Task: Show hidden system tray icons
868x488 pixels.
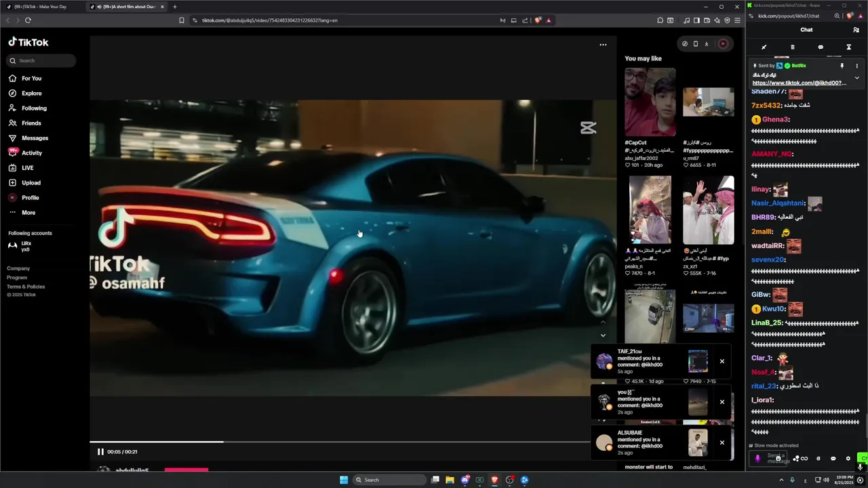Action: tap(781, 480)
